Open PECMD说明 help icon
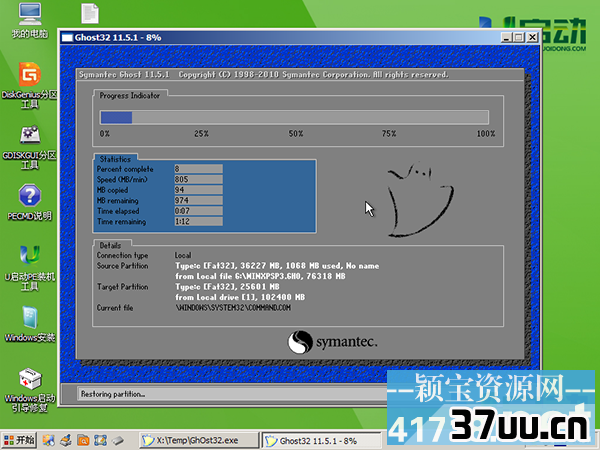 pyautogui.click(x=29, y=203)
